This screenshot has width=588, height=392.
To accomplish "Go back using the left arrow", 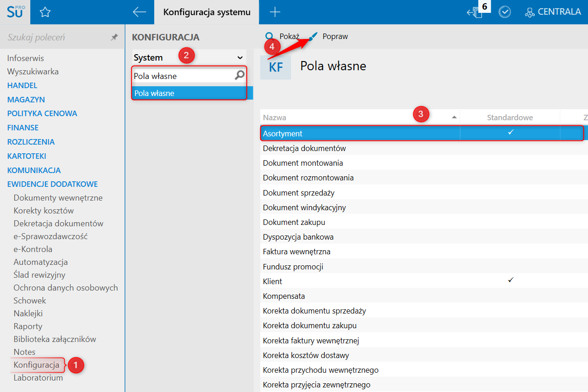I will pyautogui.click(x=139, y=12).
